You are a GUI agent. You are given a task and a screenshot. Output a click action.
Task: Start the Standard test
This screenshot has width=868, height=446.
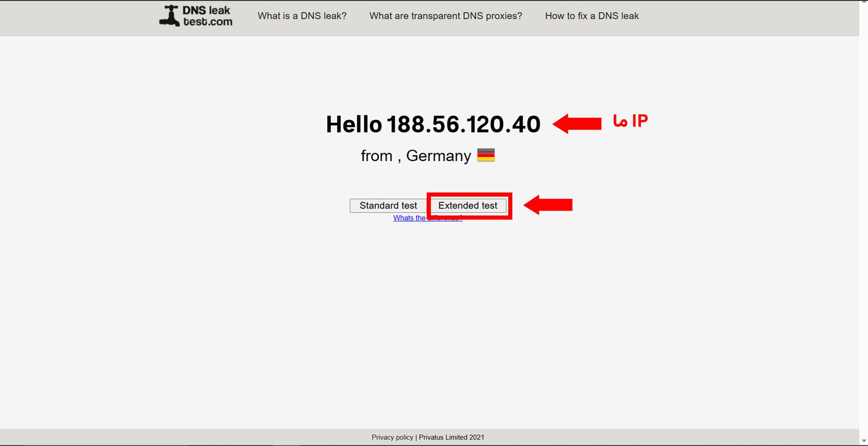pos(388,206)
